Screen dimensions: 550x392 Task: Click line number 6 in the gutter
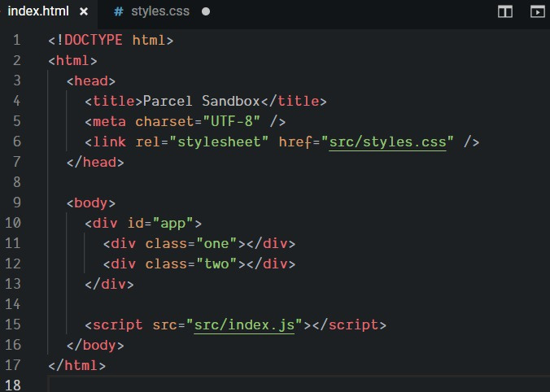(16, 142)
